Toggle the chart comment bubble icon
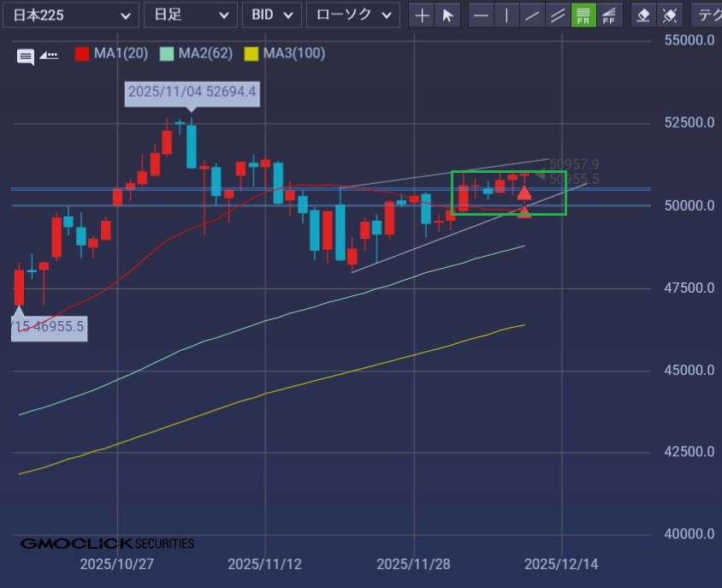Viewport: 722px width, 588px height. pyautogui.click(x=26, y=57)
